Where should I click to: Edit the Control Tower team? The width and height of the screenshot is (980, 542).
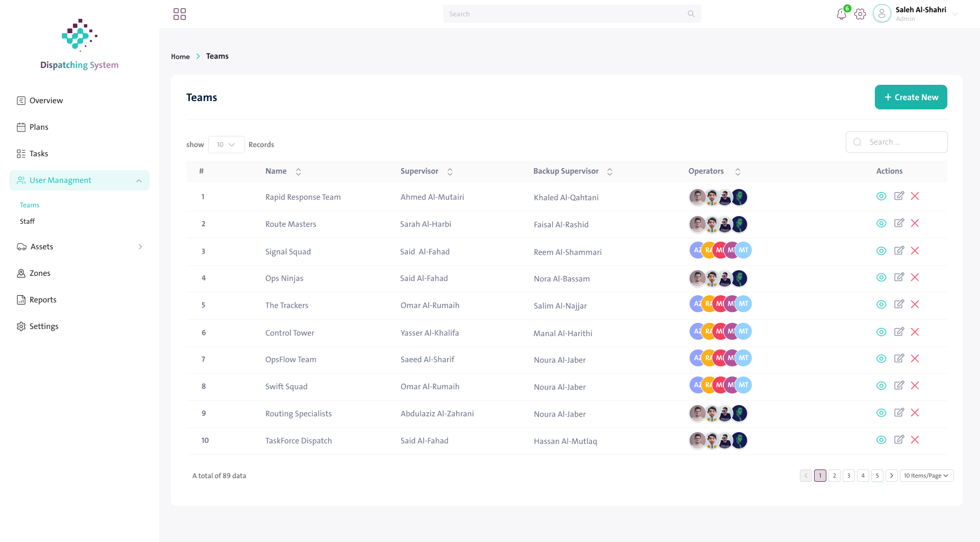coord(899,332)
